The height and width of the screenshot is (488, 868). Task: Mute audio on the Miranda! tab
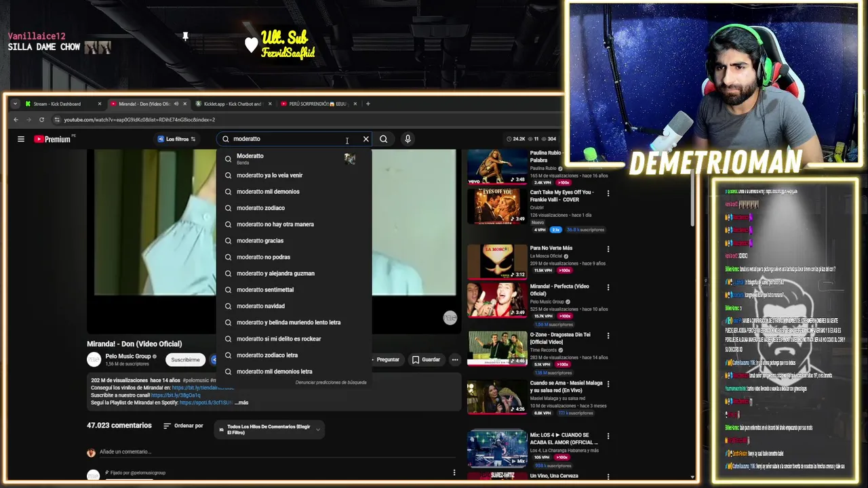[176, 104]
